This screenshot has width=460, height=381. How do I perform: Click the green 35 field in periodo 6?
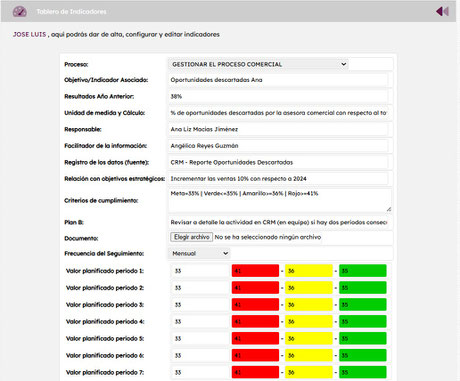[363, 355]
